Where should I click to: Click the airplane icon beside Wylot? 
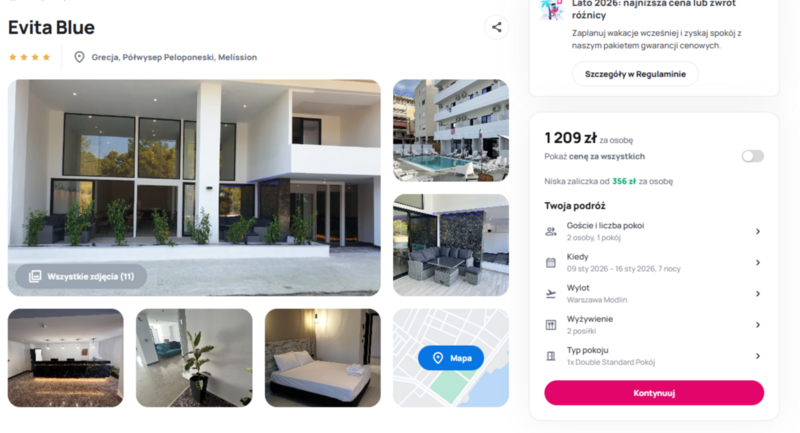coord(551,294)
